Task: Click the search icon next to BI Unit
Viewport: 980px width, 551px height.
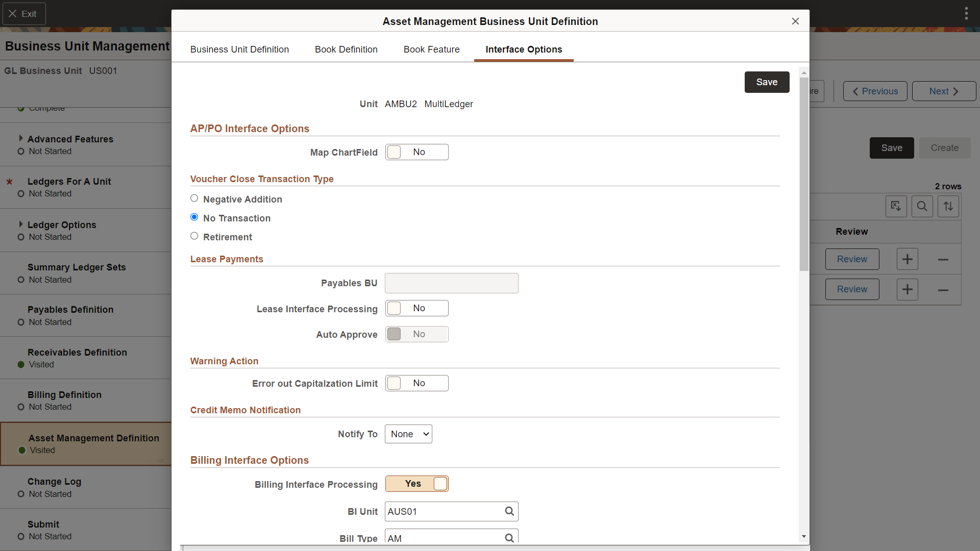Action: [509, 511]
